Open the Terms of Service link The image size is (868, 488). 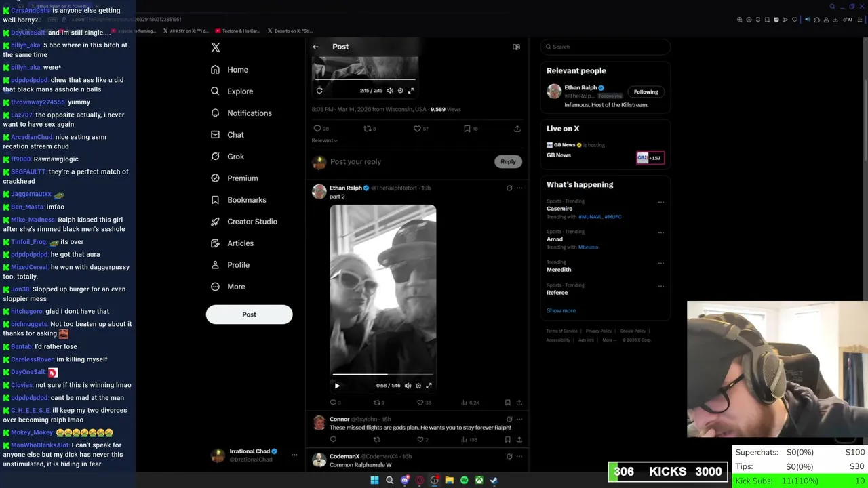coord(562,331)
